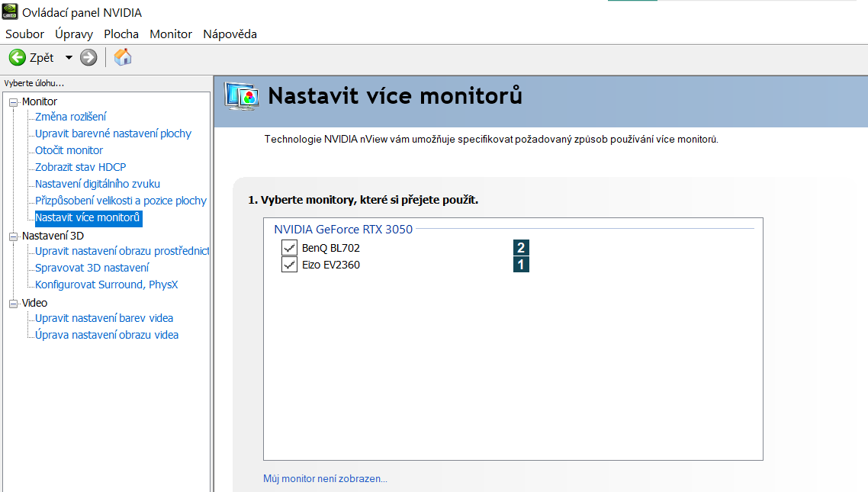Screen dimensions: 868x492
Task: Uncheck the Eizo EV2360 checkbox
Action: pos(289,265)
